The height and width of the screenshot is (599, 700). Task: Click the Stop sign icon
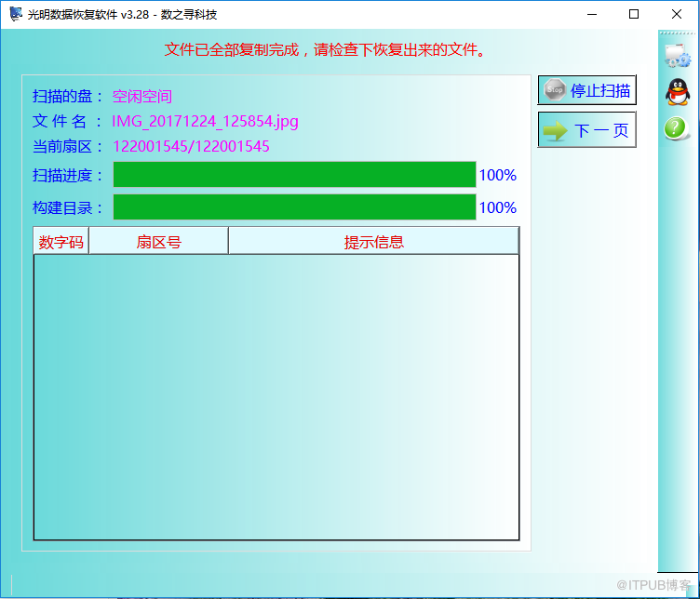[x=555, y=89]
